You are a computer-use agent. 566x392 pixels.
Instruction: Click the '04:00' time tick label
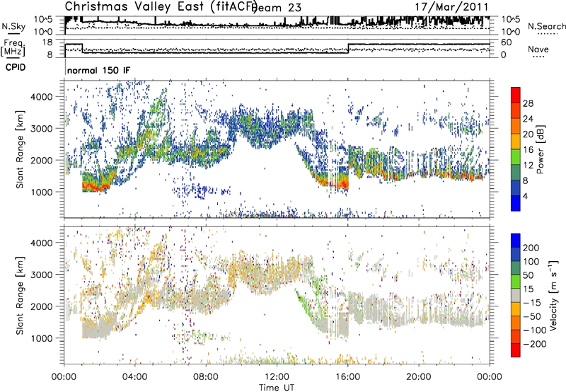[x=135, y=377]
